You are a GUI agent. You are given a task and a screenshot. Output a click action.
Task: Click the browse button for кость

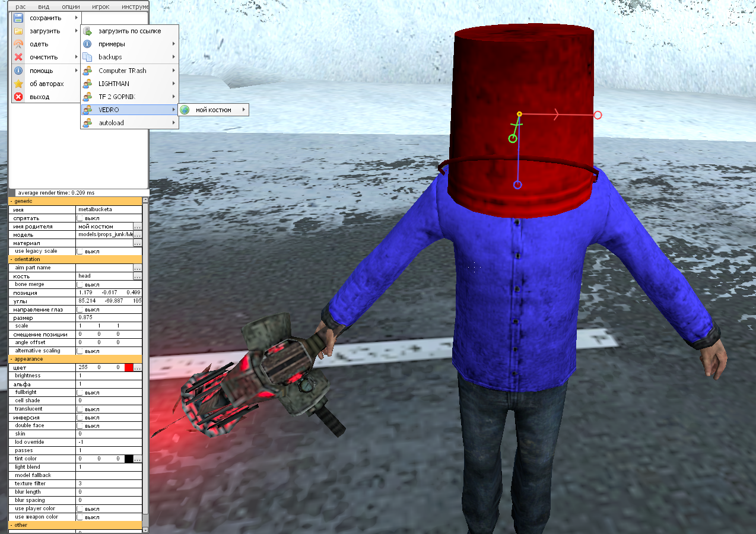click(x=138, y=276)
